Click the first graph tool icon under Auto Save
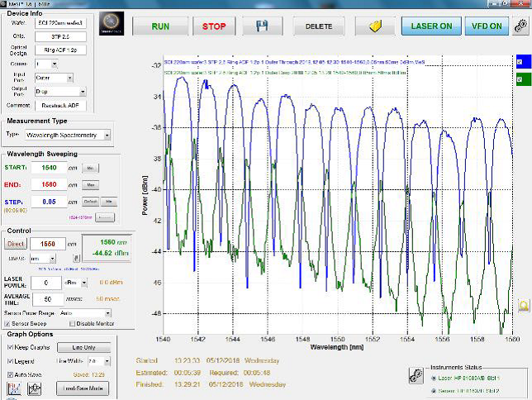532x400 pixels. pyautogui.click(x=12, y=388)
